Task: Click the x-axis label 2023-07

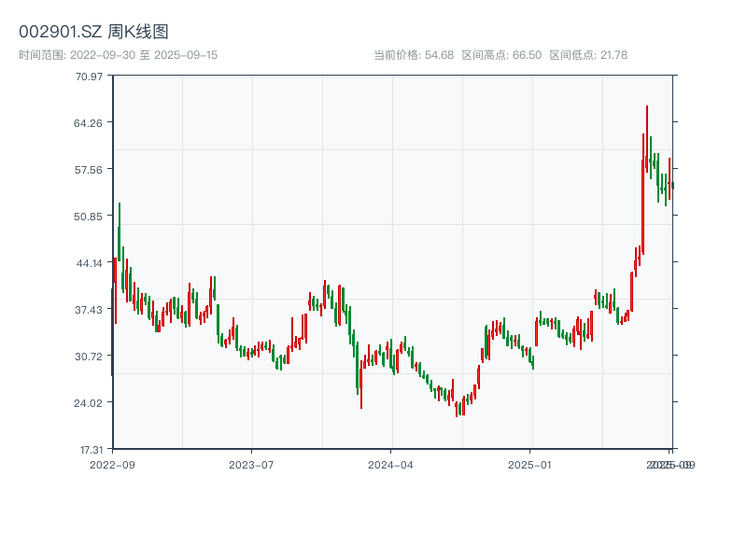Action: click(x=251, y=465)
